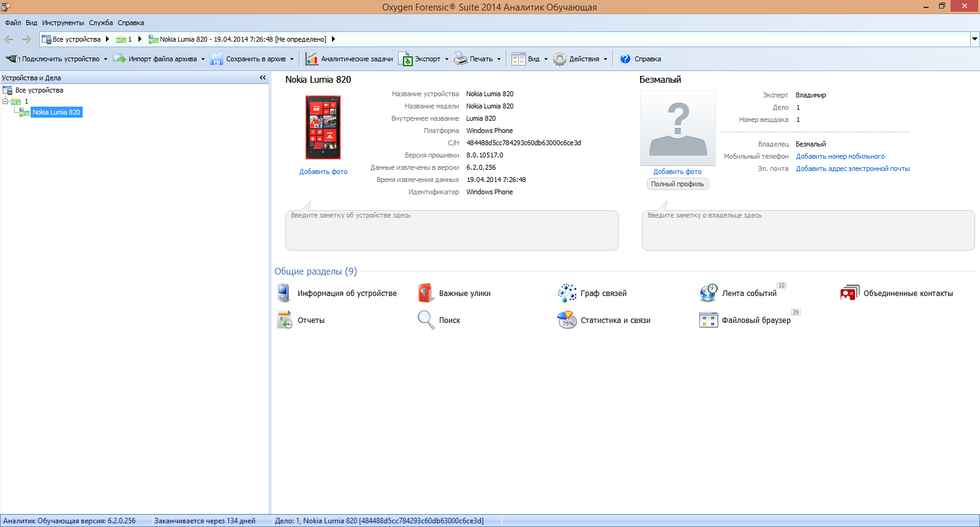Click the Nokia Lumia 820 phone picture
This screenshot has height=527, width=980.
(323, 127)
